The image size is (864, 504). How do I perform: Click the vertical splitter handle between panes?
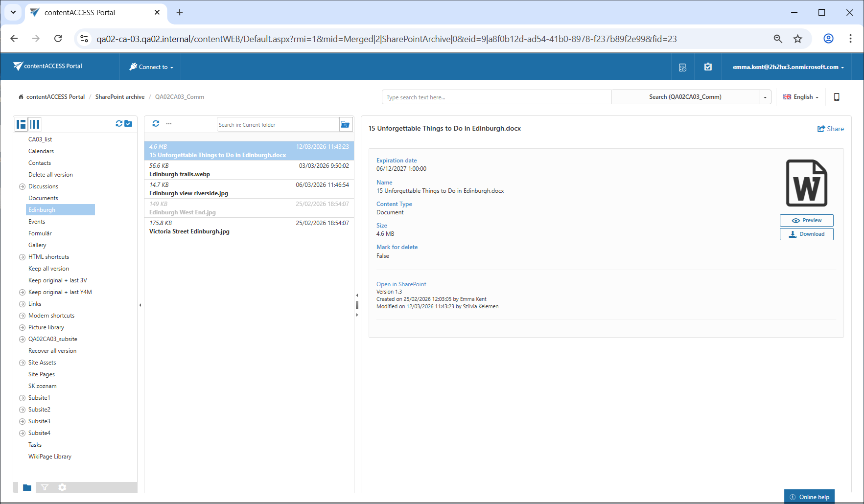(357, 305)
